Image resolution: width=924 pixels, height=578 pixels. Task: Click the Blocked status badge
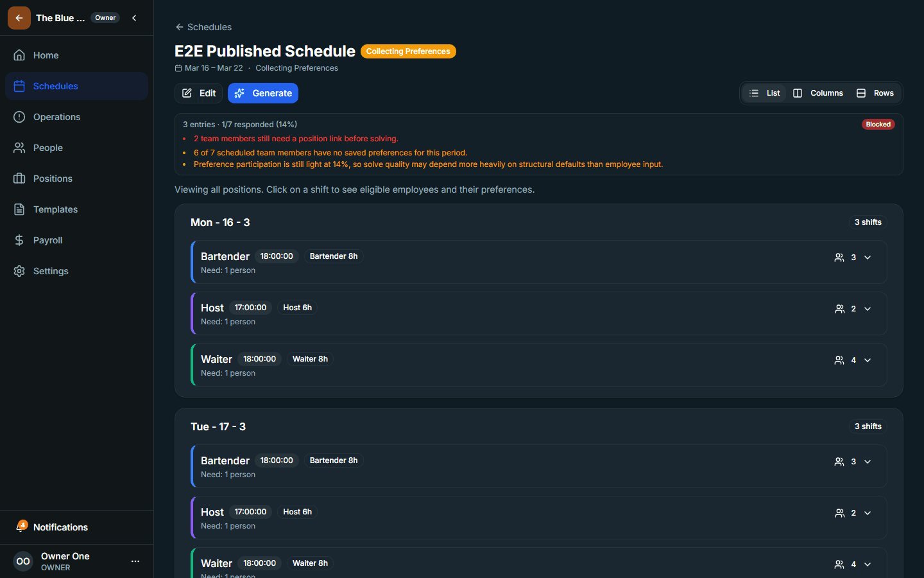[878, 125]
